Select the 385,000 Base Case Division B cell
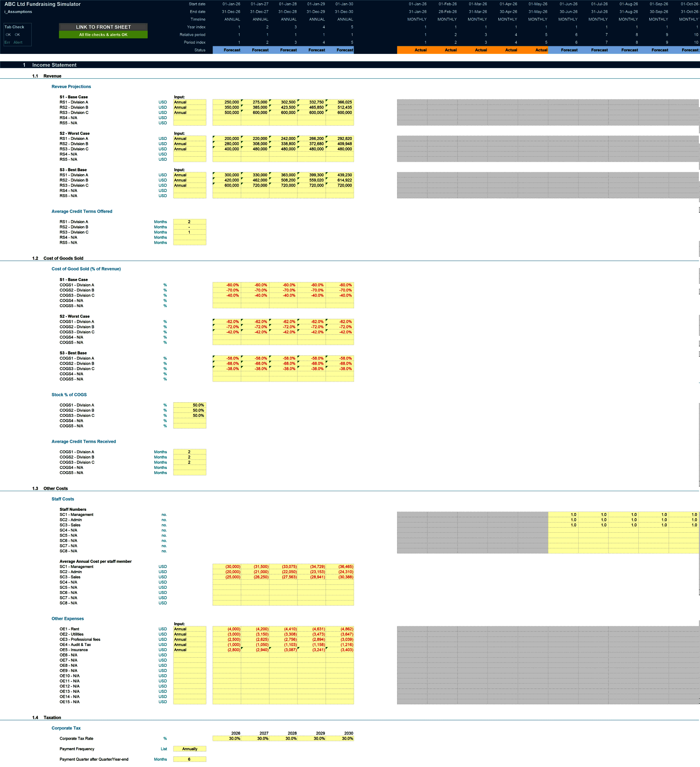 (255, 107)
